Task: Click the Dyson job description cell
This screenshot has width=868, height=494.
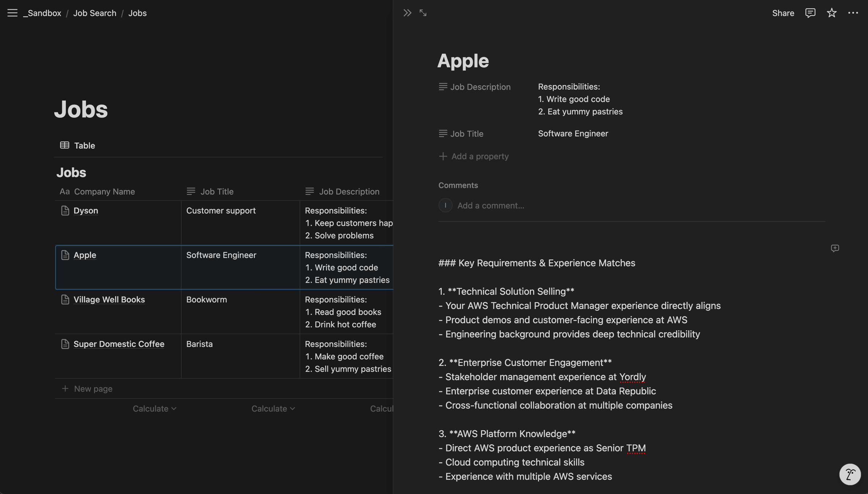Action: (346, 223)
